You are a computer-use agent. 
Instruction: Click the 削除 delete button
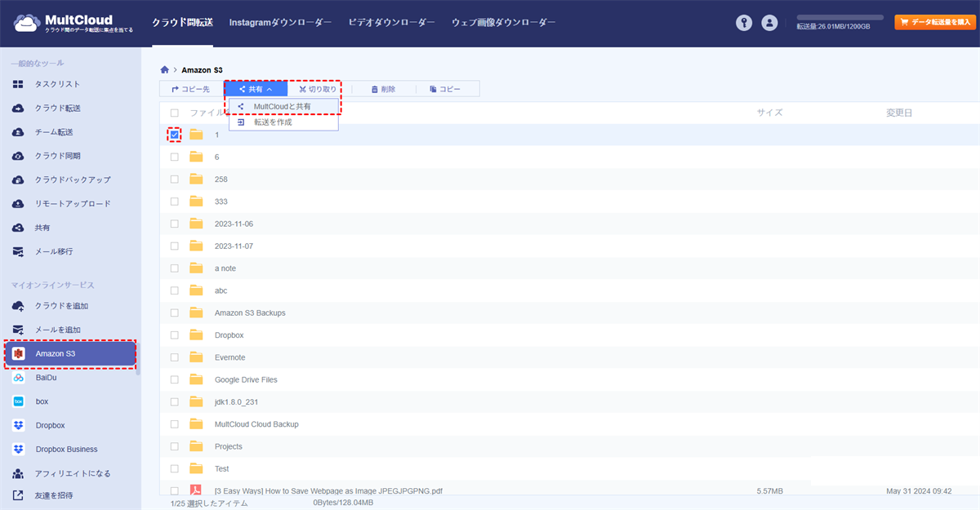[x=384, y=89]
